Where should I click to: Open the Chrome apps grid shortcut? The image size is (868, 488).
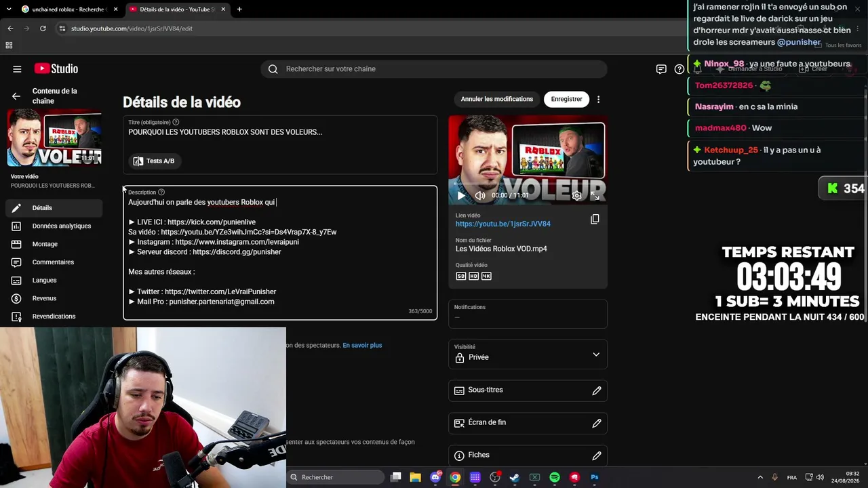click(9, 45)
